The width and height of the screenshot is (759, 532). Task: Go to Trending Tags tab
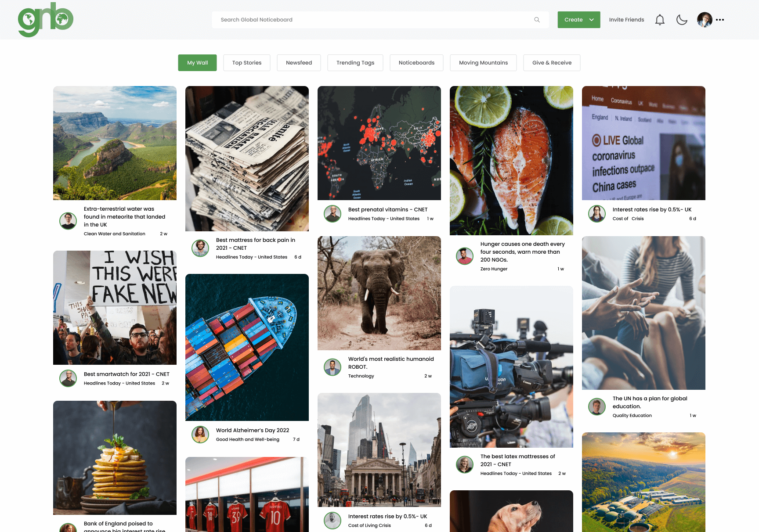click(355, 63)
